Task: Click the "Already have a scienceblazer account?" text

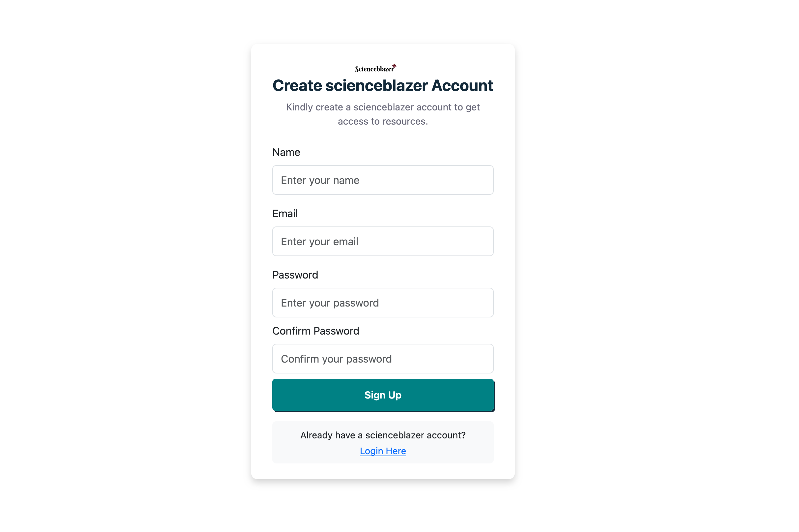Action: pos(383,435)
